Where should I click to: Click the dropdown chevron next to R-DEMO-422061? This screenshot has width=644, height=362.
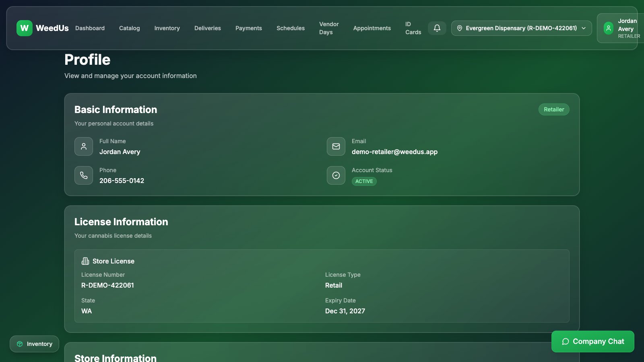tap(584, 28)
